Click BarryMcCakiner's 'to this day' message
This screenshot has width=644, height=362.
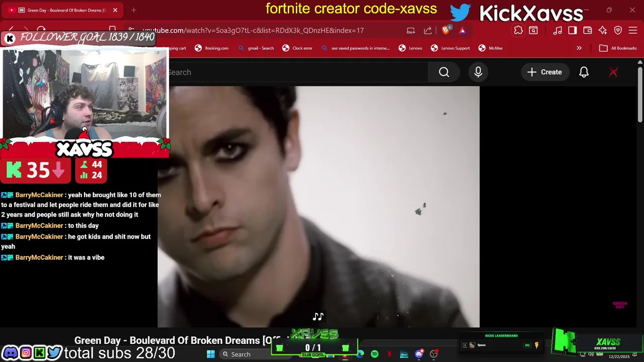tap(50, 226)
